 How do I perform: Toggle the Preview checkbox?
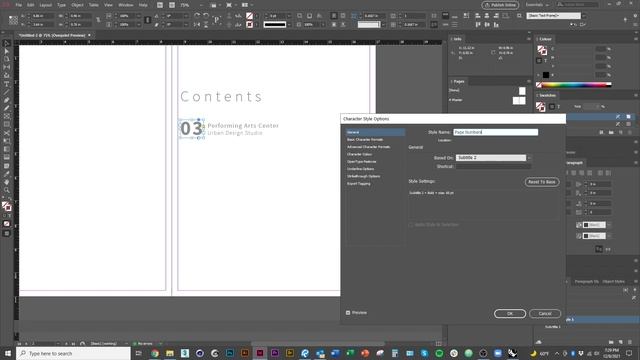(348, 313)
